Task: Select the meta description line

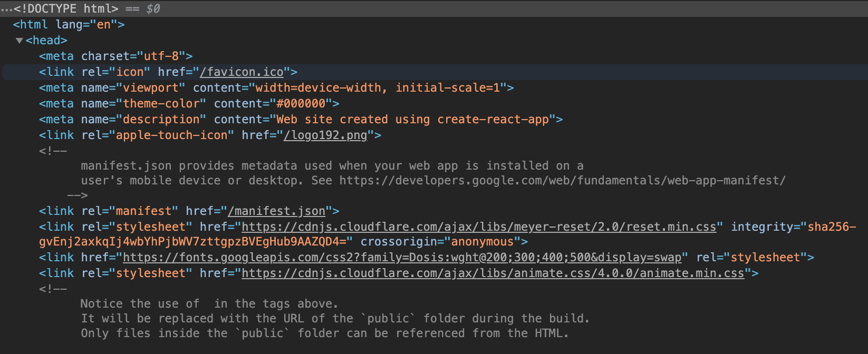Action: coord(301,120)
